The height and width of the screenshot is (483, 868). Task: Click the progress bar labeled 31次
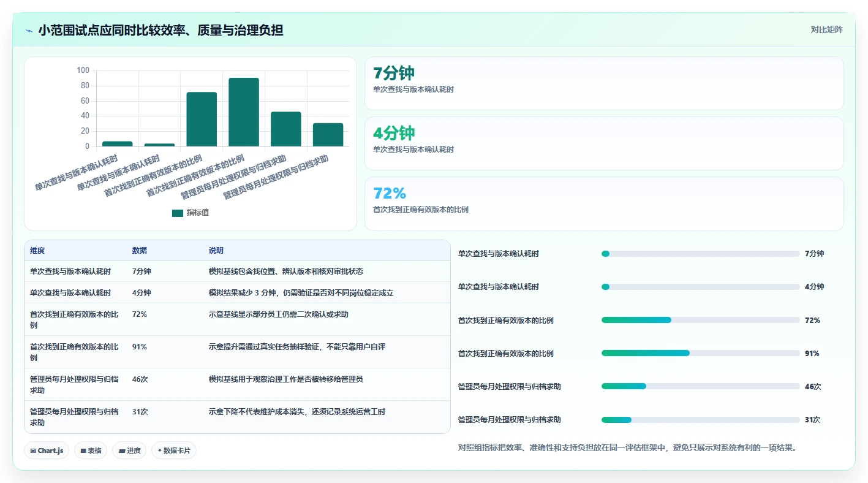pos(701,420)
